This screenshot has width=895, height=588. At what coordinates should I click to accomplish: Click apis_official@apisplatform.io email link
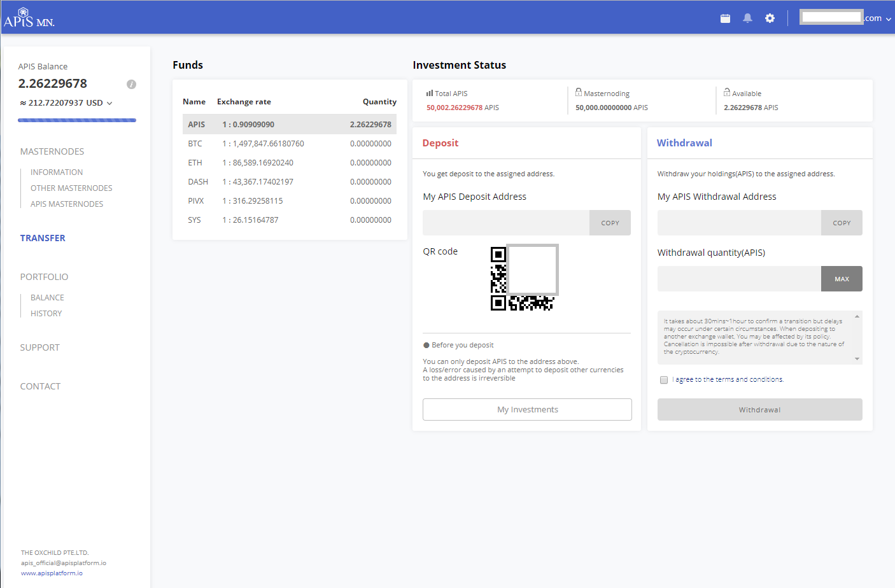point(64,563)
